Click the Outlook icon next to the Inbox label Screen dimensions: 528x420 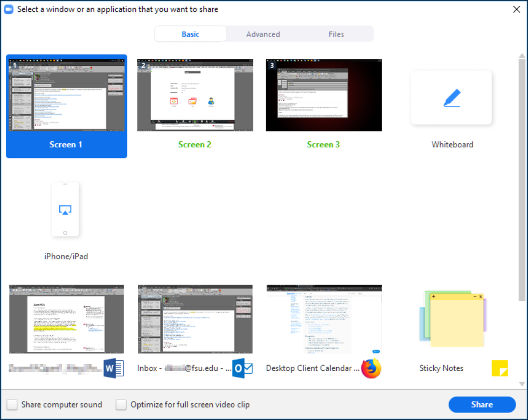tap(242, 368)
